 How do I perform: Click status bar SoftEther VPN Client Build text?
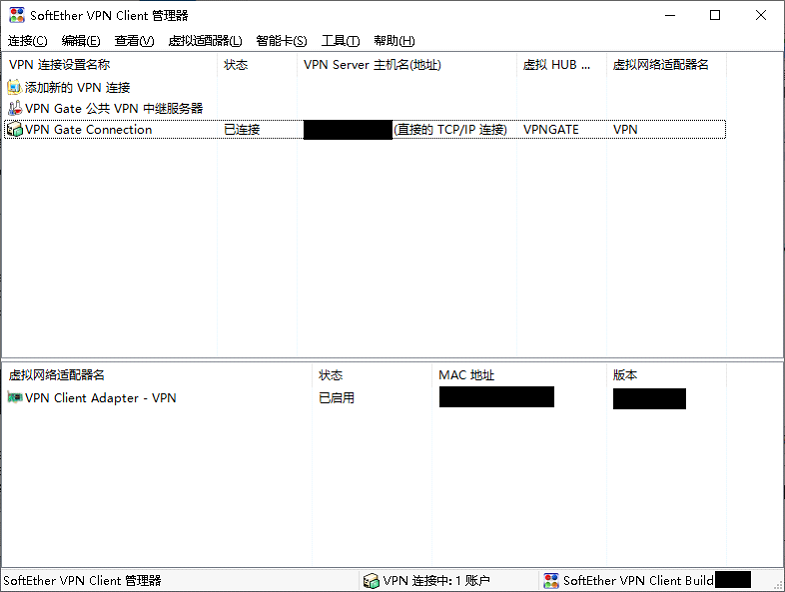click(x=638, y=580)
